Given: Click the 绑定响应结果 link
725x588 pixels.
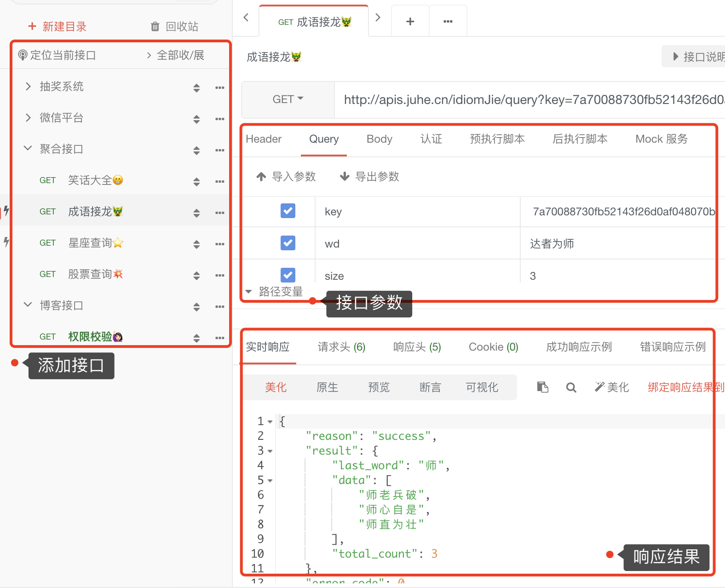Looking at the screenshot, I should [686, 387].
